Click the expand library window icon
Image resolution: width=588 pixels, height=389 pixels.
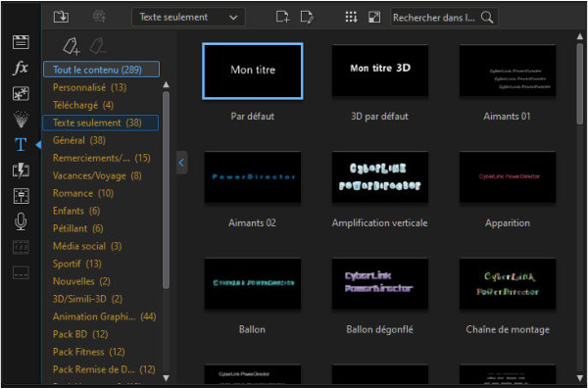click(374, 17)
